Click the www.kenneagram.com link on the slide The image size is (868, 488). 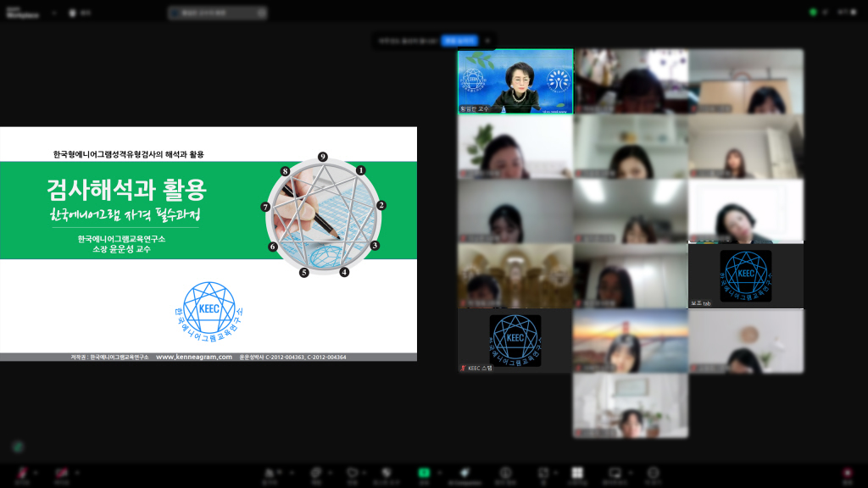[x=194, y=357]
